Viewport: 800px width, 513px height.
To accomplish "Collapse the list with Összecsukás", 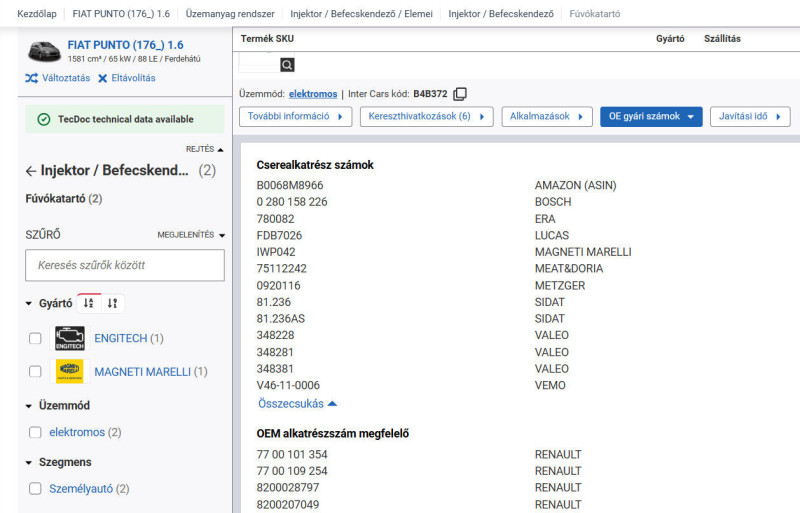I will [297, 404].
